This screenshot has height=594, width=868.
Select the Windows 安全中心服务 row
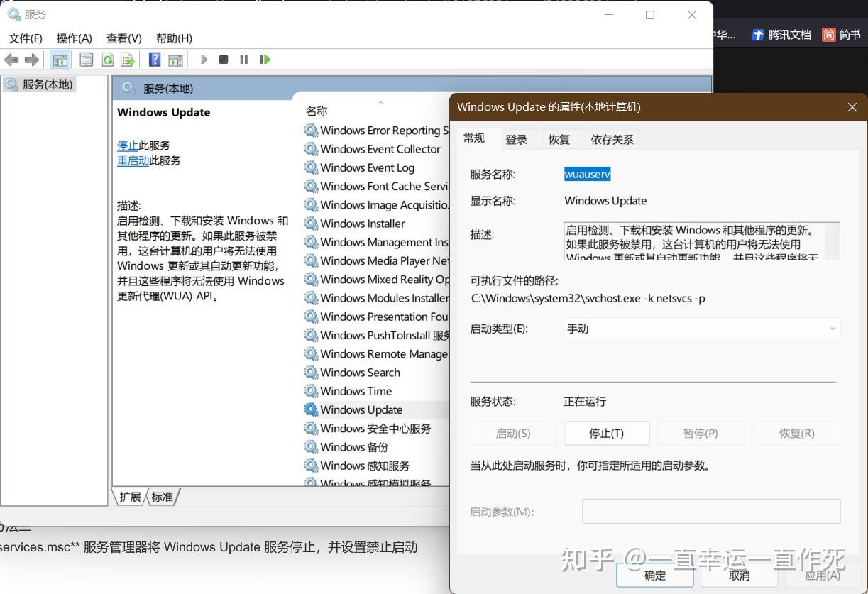[377, 429]
